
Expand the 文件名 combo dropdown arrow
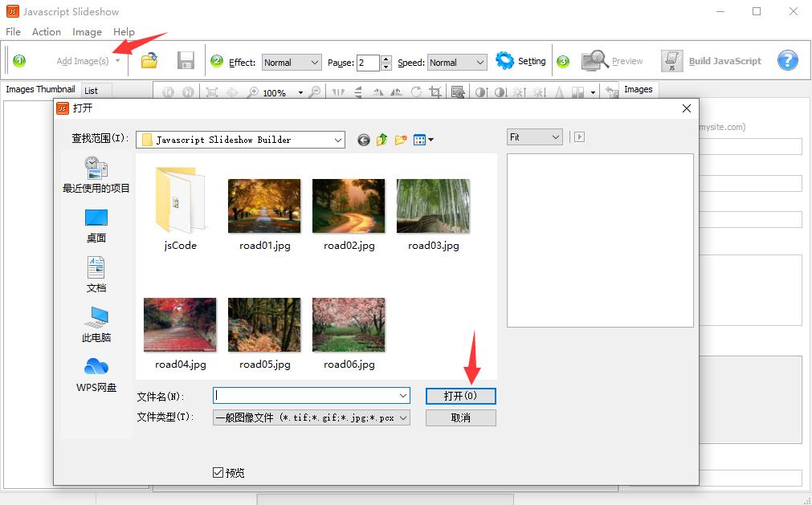coord(403,396)
